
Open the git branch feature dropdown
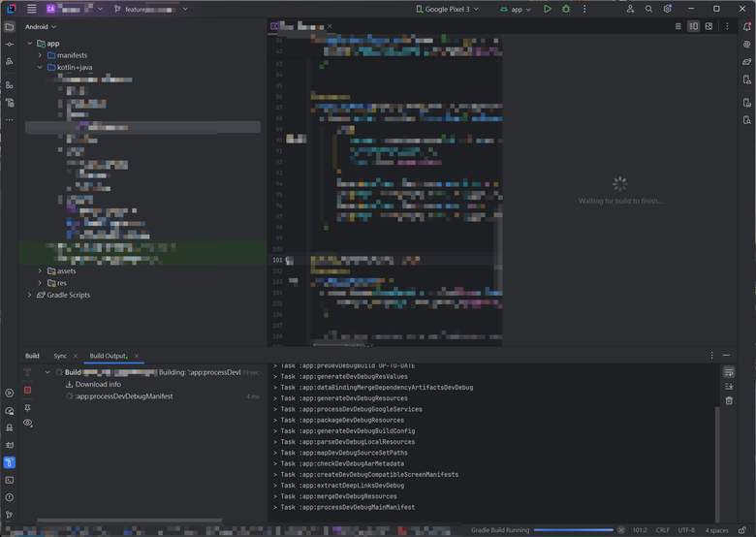[x=150, y=9]
